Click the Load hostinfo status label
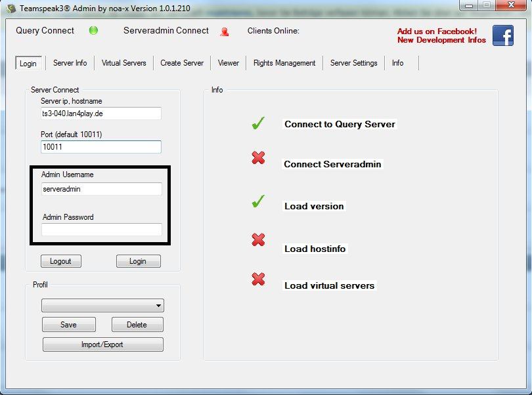The image size is (532, 395). 315,249
